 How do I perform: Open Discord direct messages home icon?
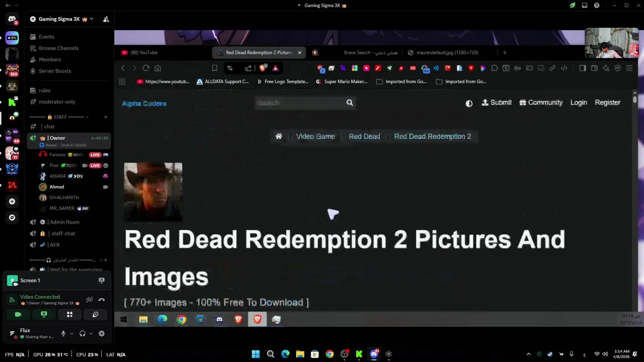click(12, 19)
